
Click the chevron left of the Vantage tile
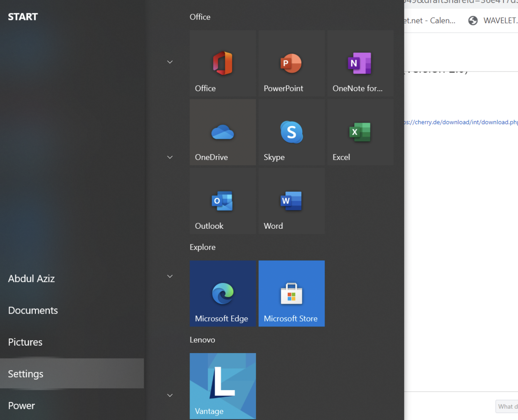pyautogui.click(x=170, y=395)
